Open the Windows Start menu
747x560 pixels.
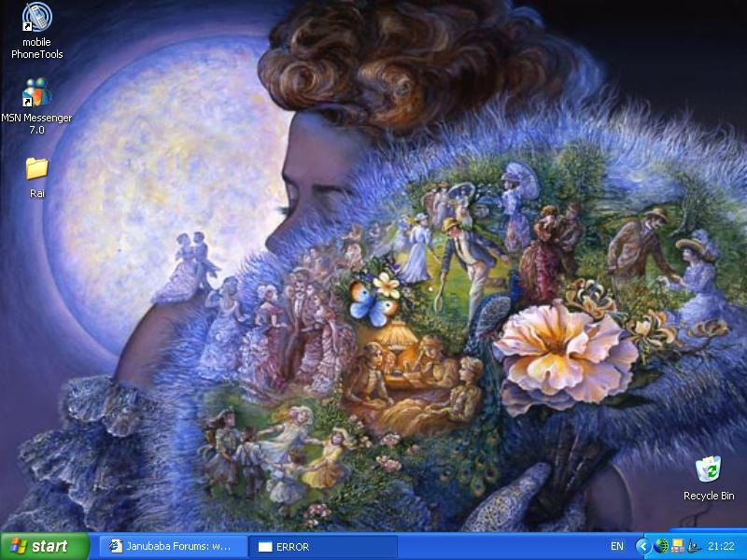[44, 546]
